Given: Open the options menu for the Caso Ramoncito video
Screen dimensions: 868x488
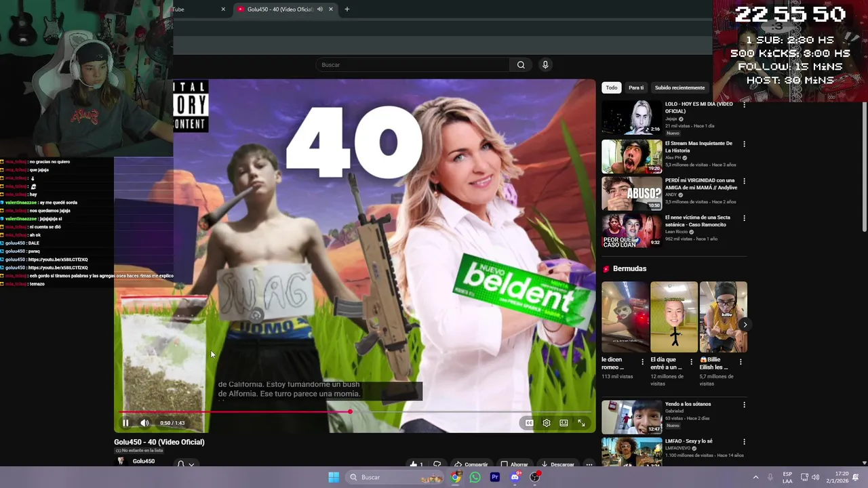Looking at the screenshot, I should tap(744, 218).
